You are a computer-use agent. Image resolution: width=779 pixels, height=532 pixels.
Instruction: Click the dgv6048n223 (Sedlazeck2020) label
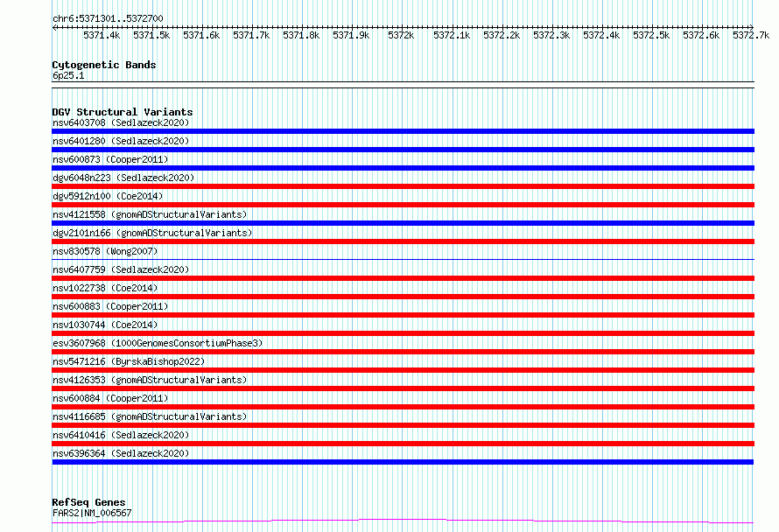pyautogui.click(x=123, y=178)
